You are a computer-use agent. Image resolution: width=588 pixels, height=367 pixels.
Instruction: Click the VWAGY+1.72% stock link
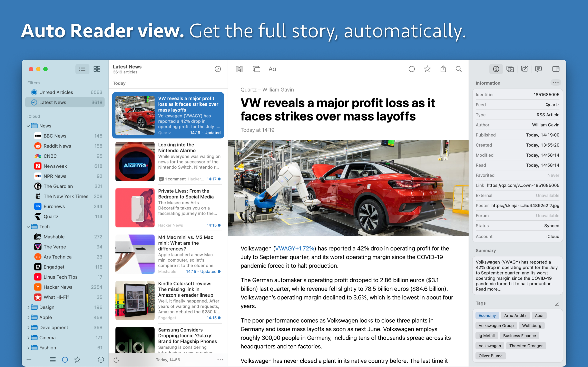point(294,248)
